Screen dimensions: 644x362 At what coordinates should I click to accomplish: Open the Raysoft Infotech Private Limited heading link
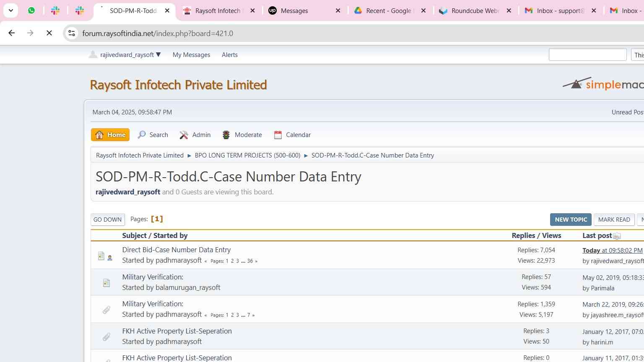[178, 85]
